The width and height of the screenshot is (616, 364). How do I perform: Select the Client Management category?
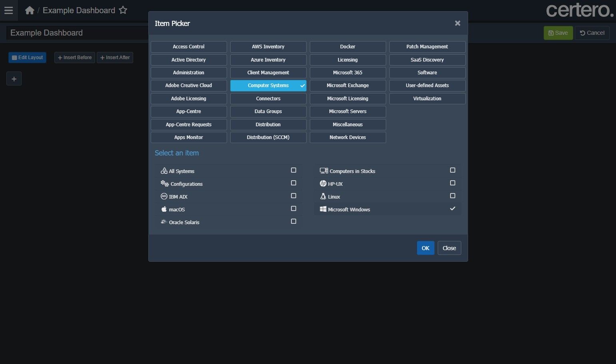pos(268,73)
